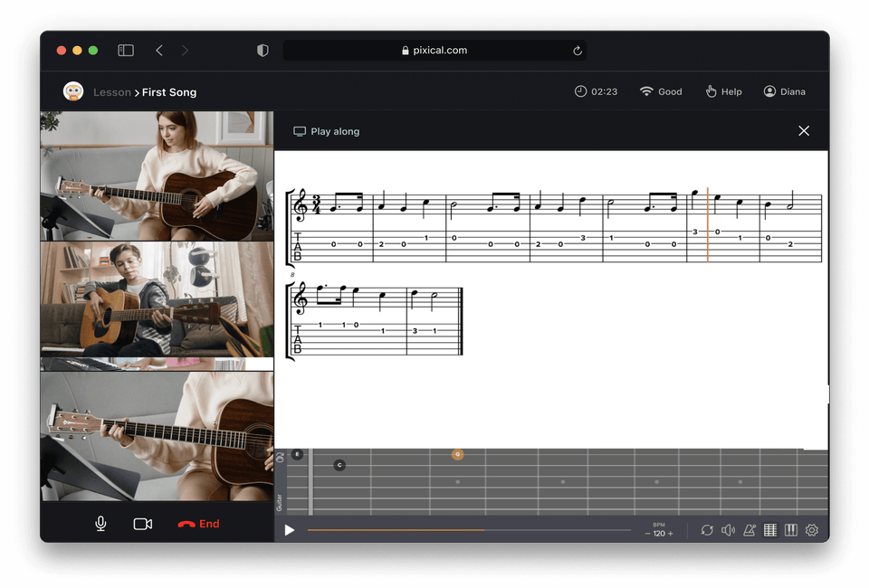Click the playback progress bar
The height and width of the screenshot is (588, 869).
pyautogui.click(x=469, y=530)
